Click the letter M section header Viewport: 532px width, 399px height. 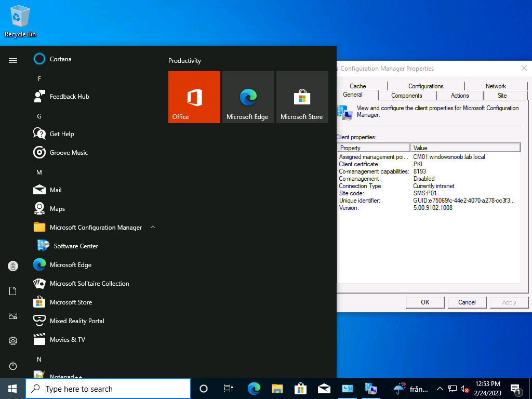click(39, 172)
